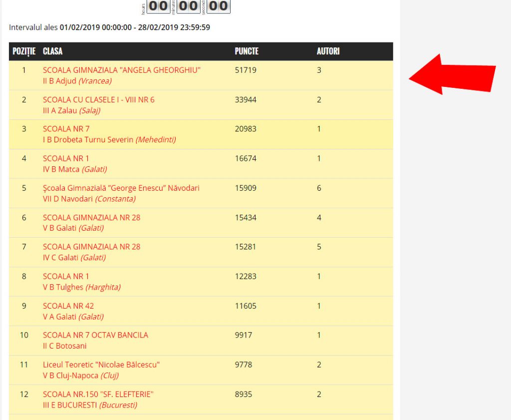Viewport: 511px width, 420px height.
Task: Open SCOALA CU CLASELE I - VIII NR 6 link
Action: click(98, 105)
